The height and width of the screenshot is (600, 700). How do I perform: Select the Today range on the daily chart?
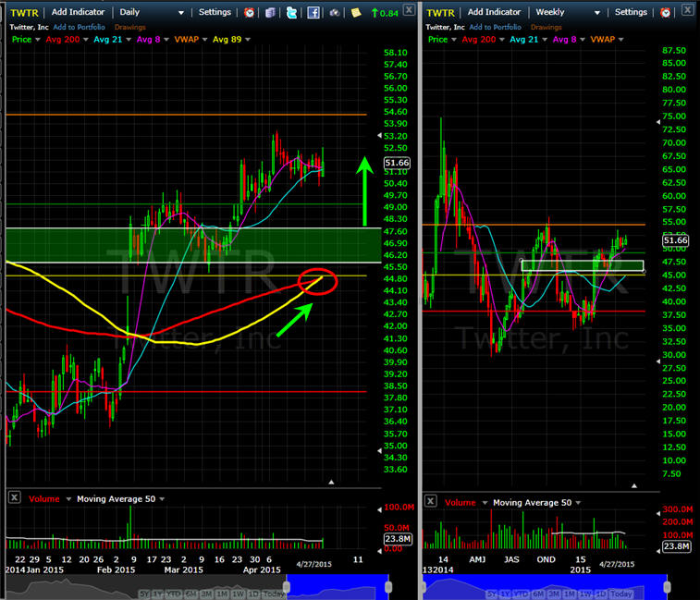coord(273,594)
